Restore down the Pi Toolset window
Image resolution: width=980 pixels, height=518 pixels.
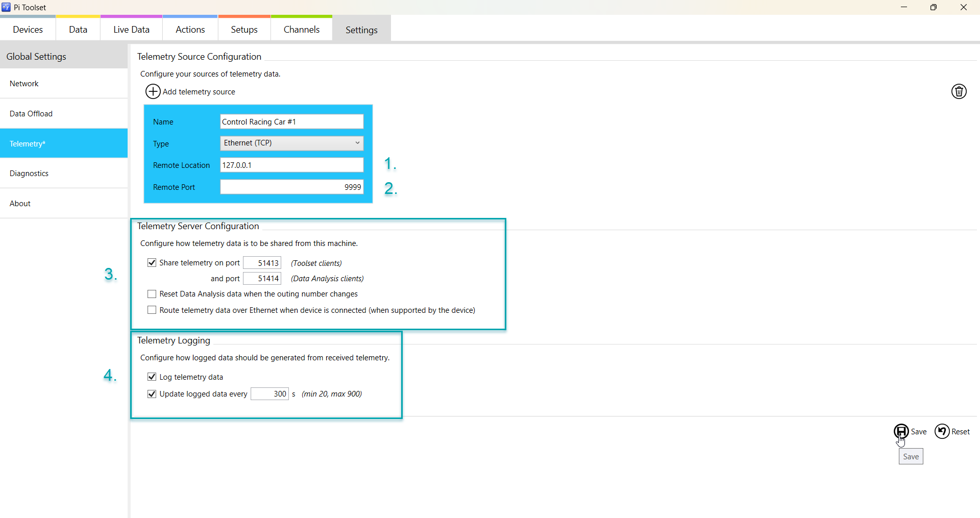coord(934,7)
